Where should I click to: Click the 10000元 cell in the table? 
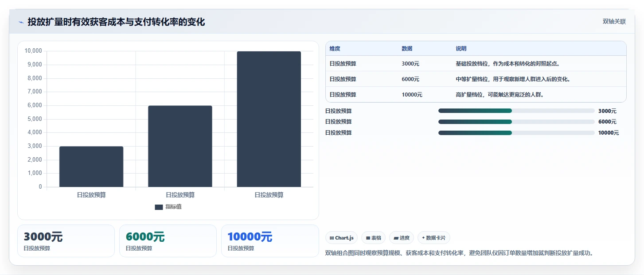412,95
